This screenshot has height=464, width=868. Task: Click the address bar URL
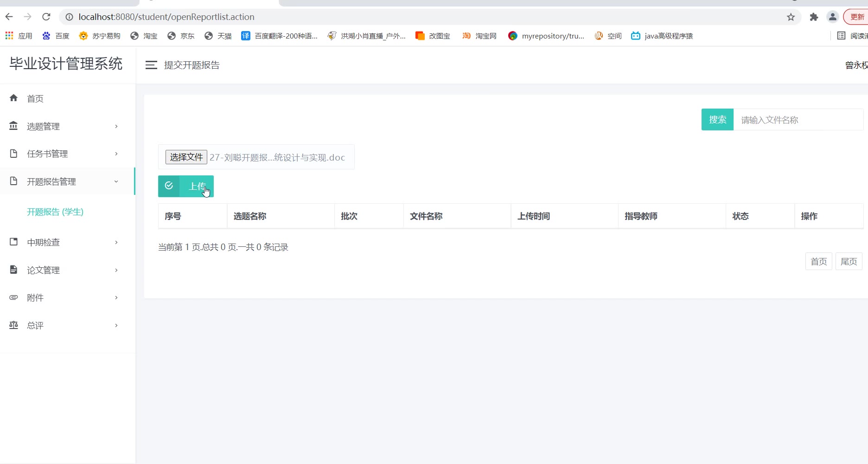(x=166, y=17)
